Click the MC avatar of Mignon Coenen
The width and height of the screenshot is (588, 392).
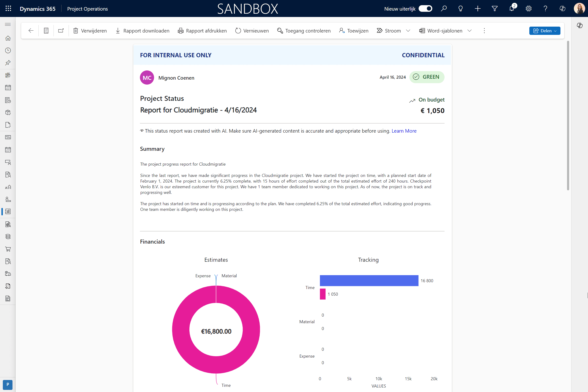(x=147, y=78)
